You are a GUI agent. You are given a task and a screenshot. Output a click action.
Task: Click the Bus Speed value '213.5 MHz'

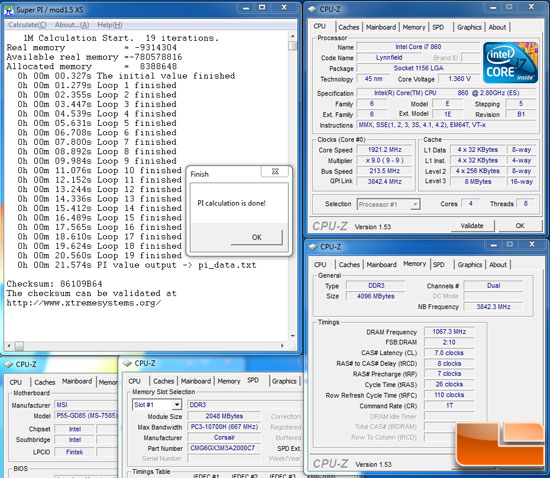click(x=384, y=171)
